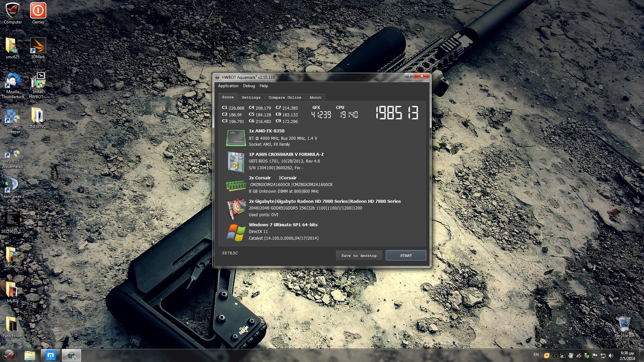This screenshot has height=362, width=644.
Task: Click the GFX score 41239
Action: (x=321, y=115)
